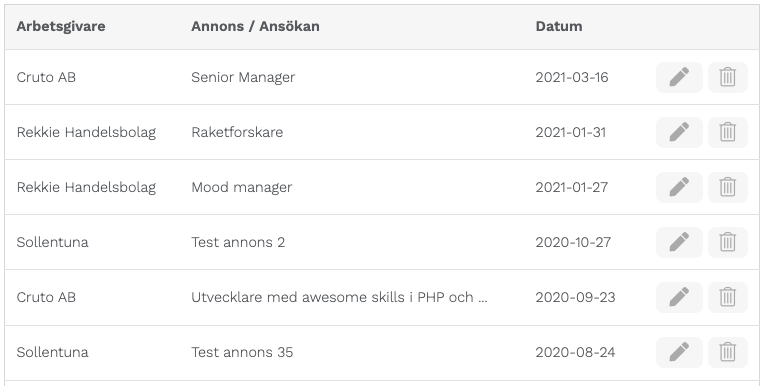Click the Annons / Ansökan column header

(255, 26)
